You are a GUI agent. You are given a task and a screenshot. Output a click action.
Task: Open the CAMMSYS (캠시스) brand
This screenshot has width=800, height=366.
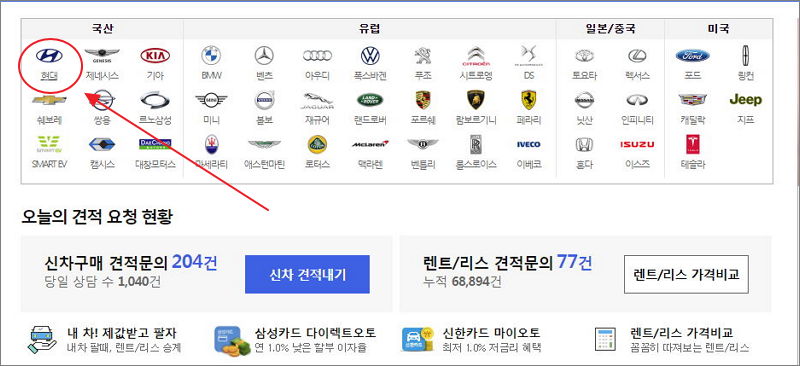tap(102, 144)
